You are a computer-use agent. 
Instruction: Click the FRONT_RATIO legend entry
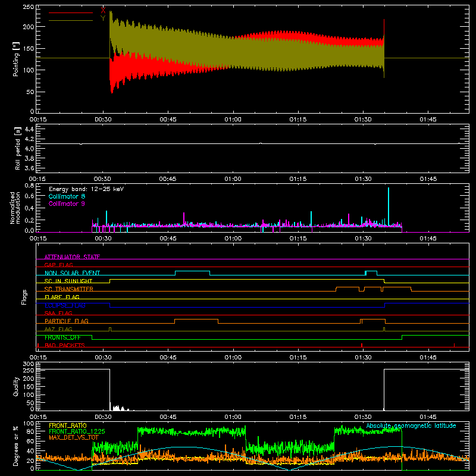coord(68,425)
